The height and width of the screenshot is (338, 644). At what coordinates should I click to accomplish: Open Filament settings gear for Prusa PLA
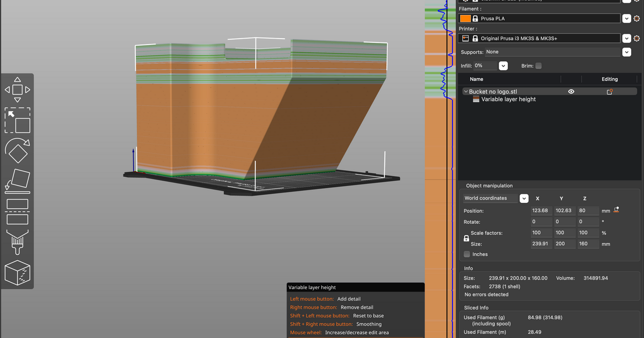point(636,18)
